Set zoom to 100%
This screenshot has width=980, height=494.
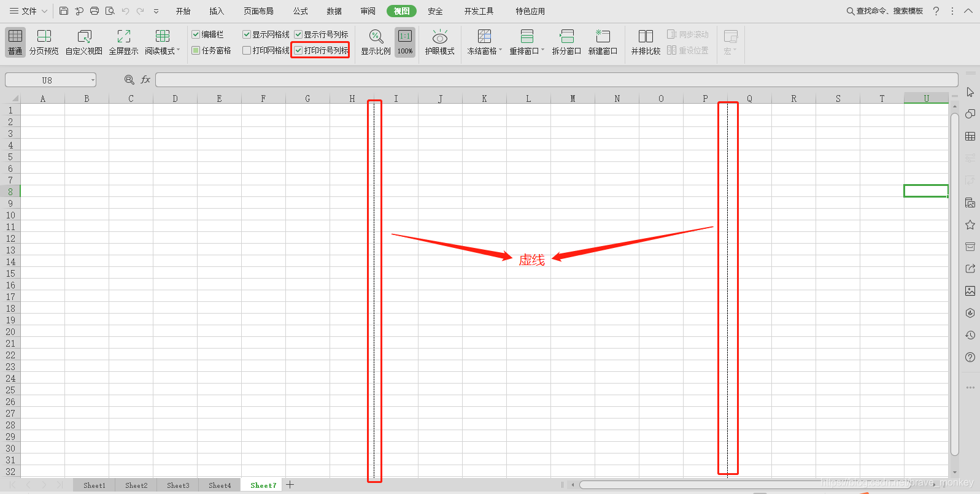405,42
